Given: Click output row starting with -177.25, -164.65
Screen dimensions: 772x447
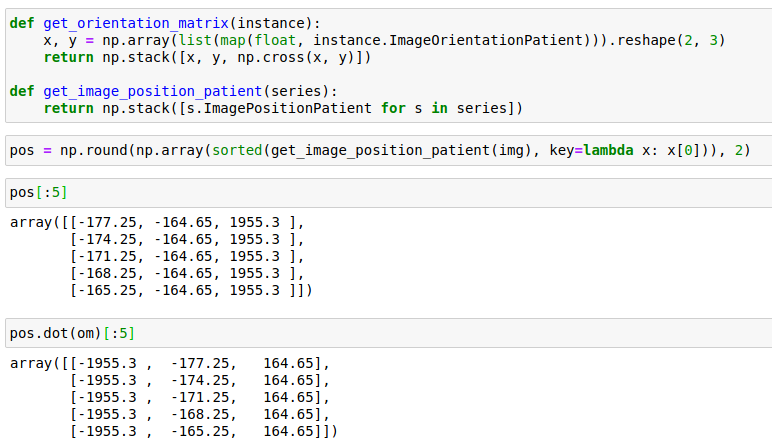Looking at the screenshot, I should [157, 223].
